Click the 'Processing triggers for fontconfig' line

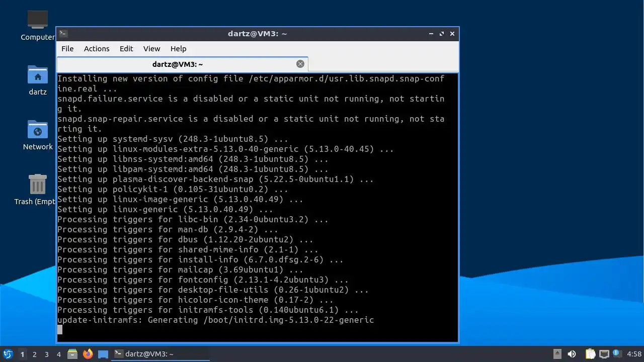(203, 280)
